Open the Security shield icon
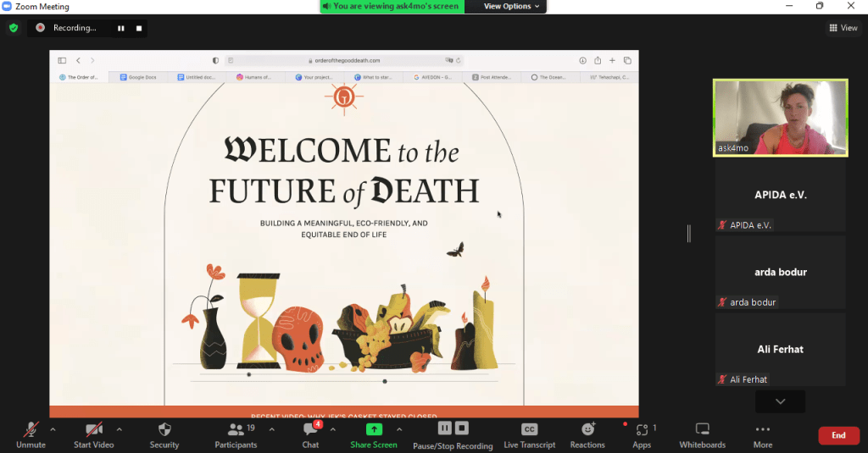This screenshot has height=453, width=868. tap(164, 430)
